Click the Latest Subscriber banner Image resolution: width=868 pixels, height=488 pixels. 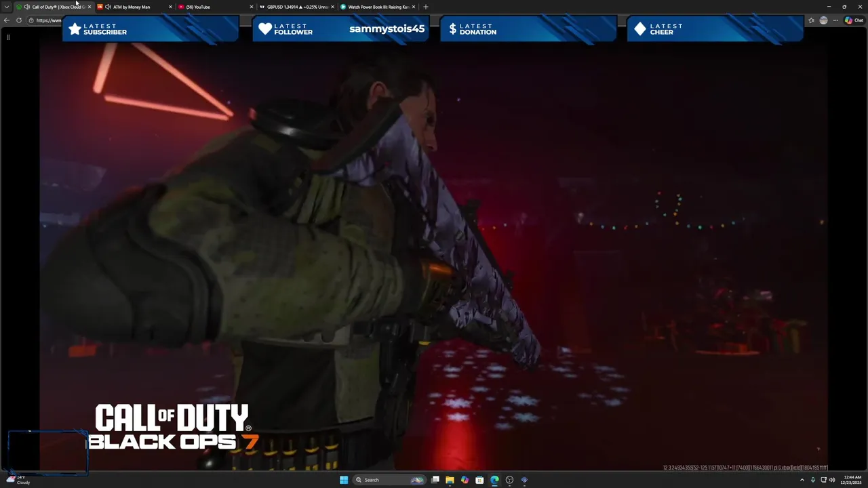(151, 29)
